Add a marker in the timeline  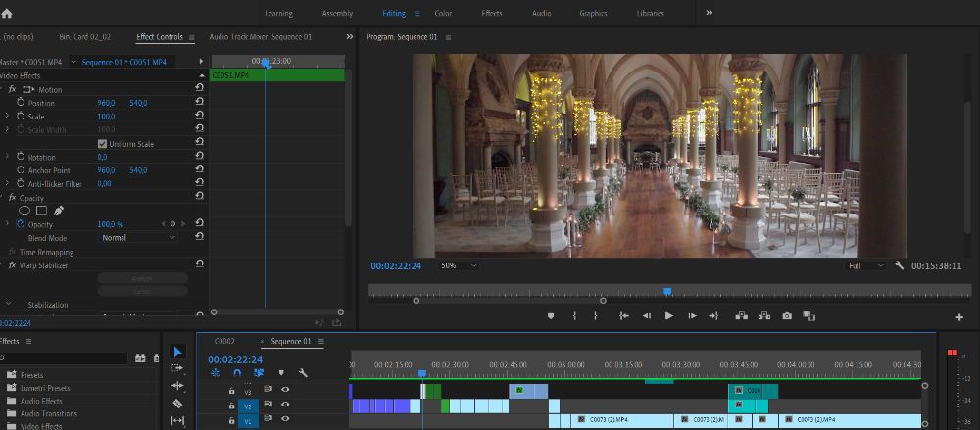(x=281, y=373)
